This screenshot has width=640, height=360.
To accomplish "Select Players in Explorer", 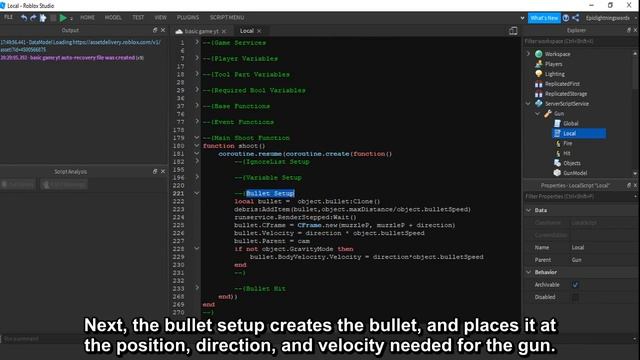I will point(553,64).
